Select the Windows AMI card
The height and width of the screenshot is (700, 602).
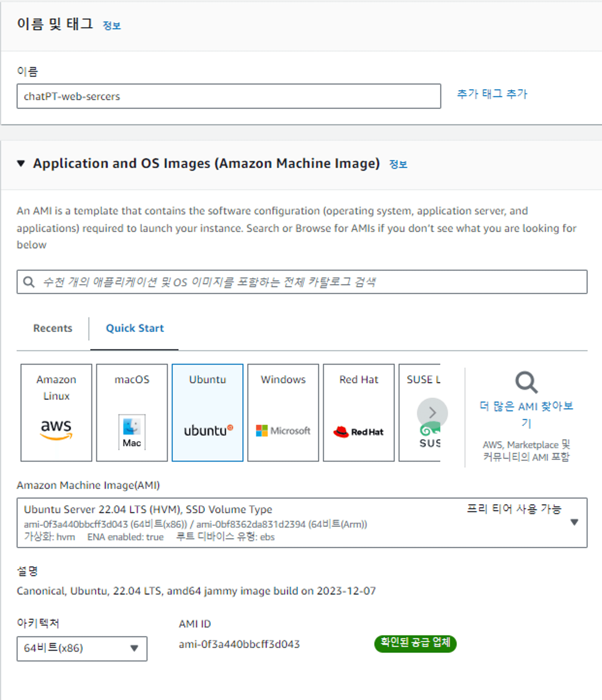click(283, 412)
